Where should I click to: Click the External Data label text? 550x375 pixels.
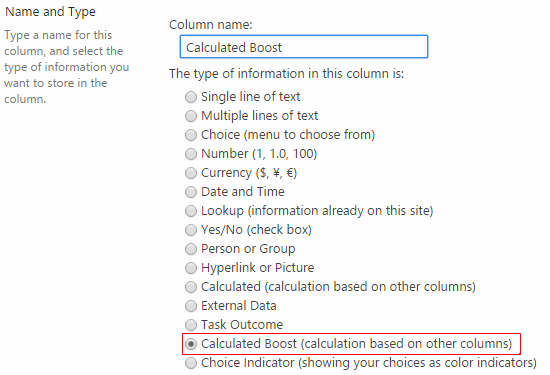(x=239, y=306)
